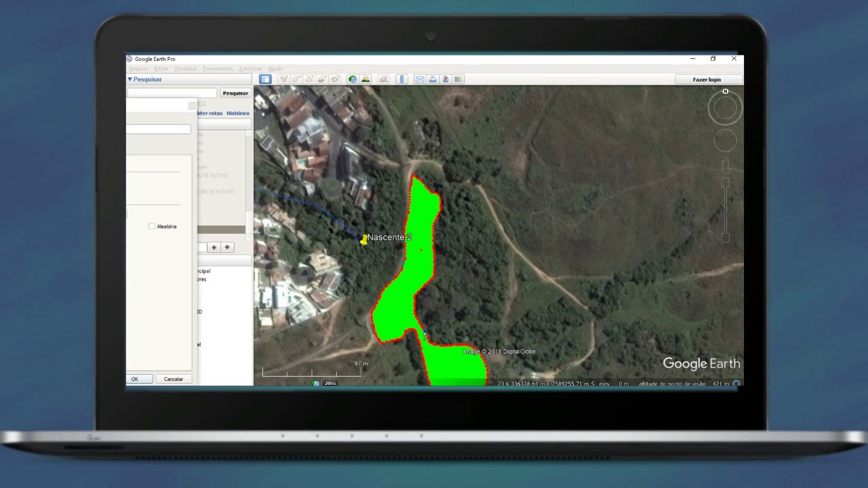The image size is (868, 488).
Task: Click the 2005 historical imagery indicator
Action: click(x=330, y=383)
